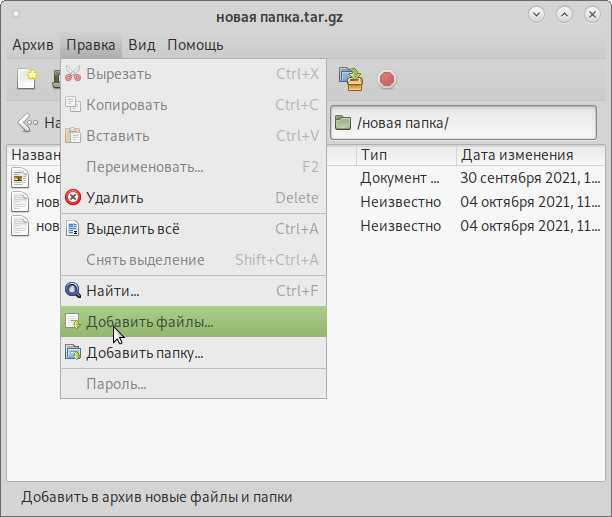Click the magnifier icon beside Найти
The height and width of the screenshot is (517, 612).
(73, 291)
